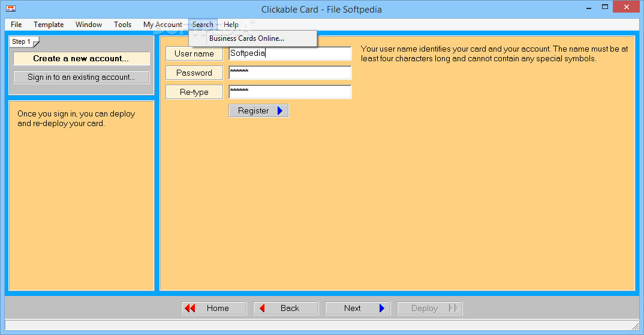Close the open Search menu
Viewport: 644px width, 335px height.
[x=203, y=25]
